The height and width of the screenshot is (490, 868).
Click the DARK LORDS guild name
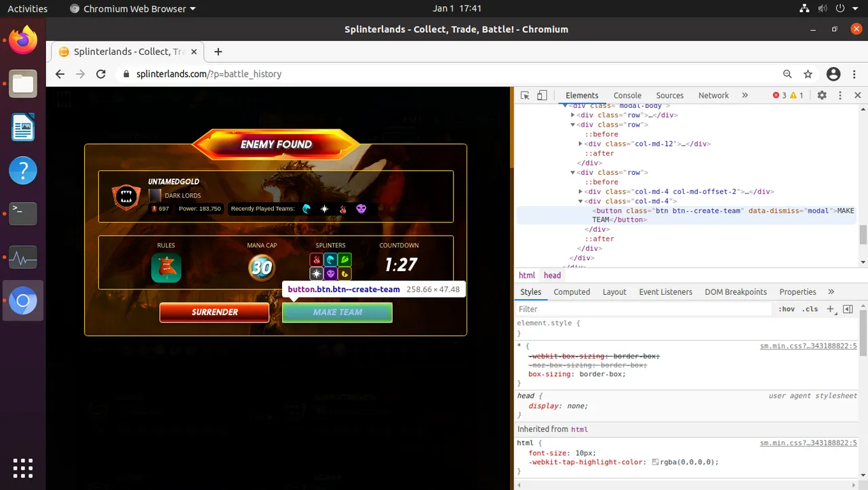[x=182, y=196]
